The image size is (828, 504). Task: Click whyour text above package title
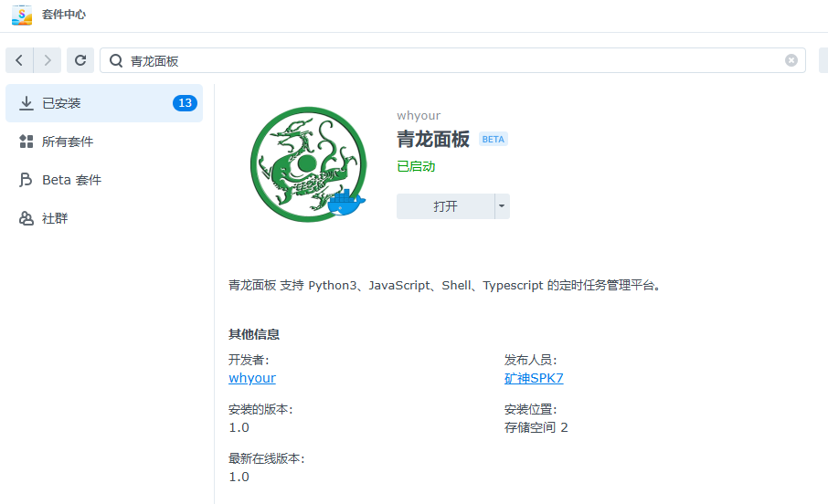(x=419, y=116)
